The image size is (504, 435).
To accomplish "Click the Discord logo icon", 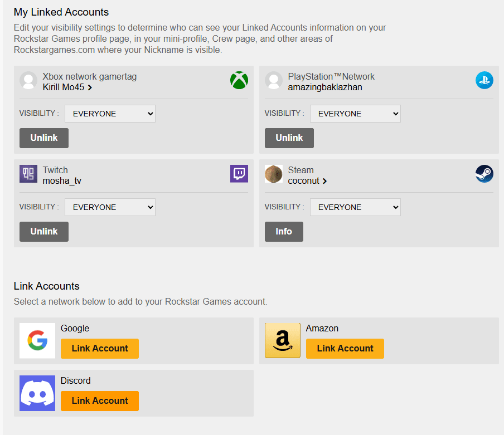I will pos(37,393).
